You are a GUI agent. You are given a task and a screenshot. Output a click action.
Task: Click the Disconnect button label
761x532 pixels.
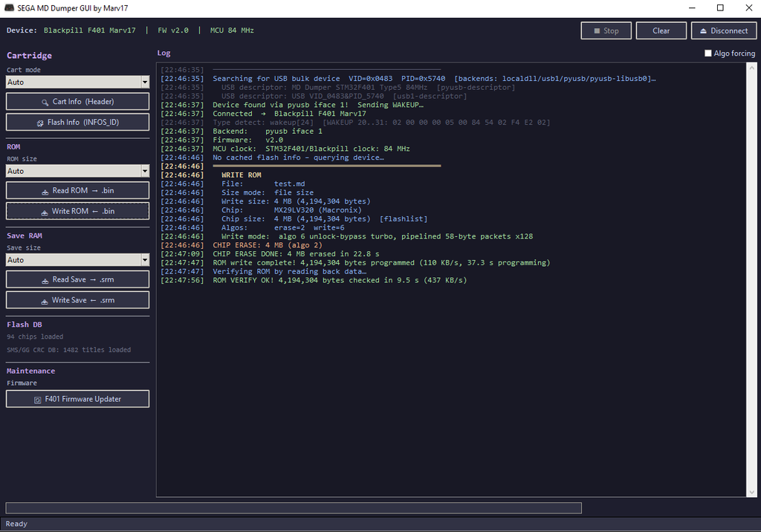(x=729, y=31)
